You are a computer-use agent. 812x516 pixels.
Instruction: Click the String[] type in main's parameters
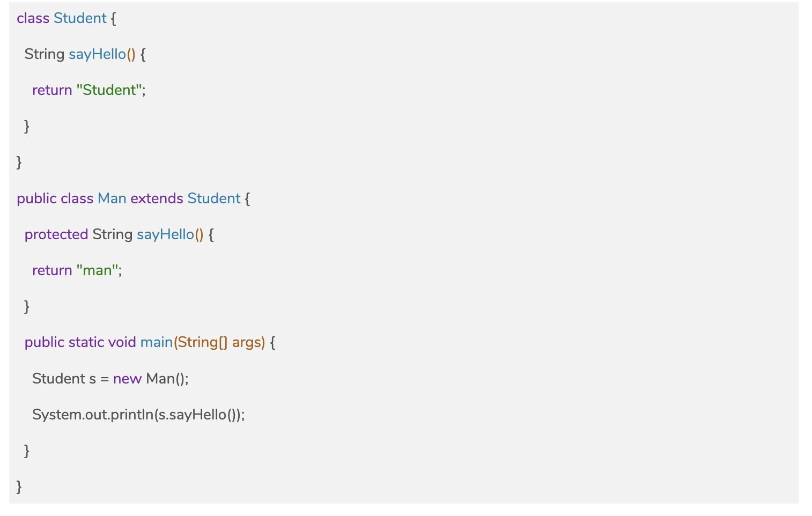[202, 342]
